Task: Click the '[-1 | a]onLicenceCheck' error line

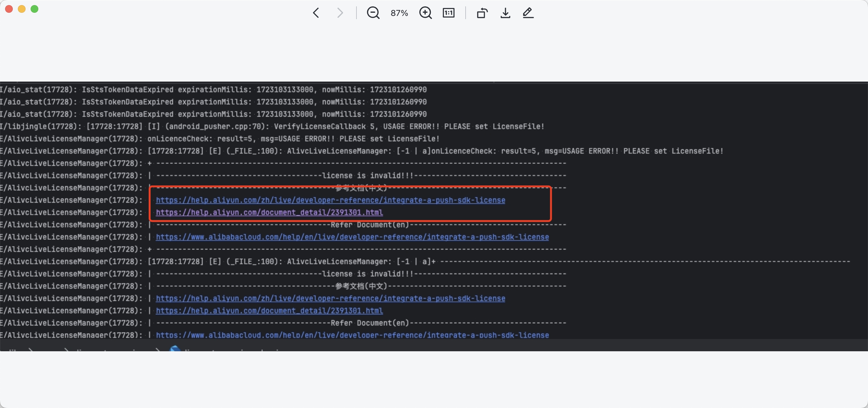Action: coord(362,151)
